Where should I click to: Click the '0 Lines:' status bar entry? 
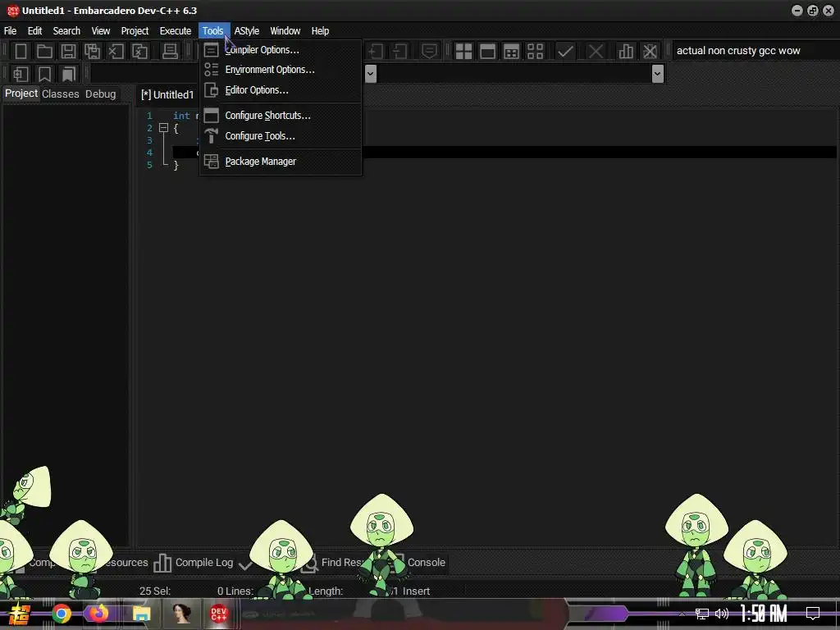[235, 591]
